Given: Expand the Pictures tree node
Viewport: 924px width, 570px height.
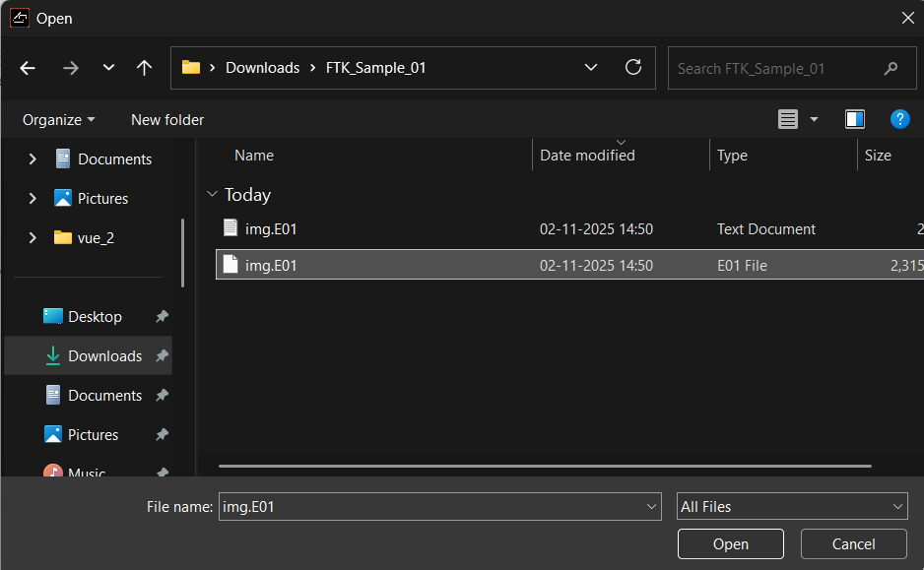Looking at the screenshot, I should click(x=33, y=199).
